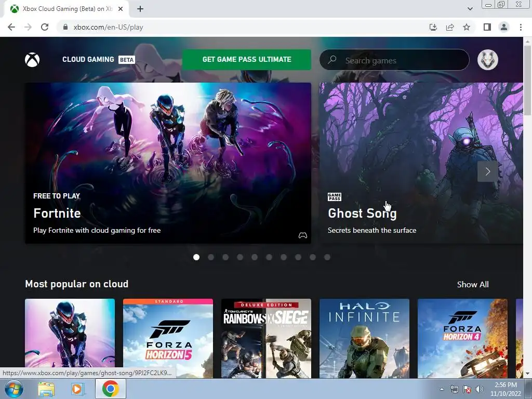Open the Chrome three-dot menu
This screenshot has width=532, height=399.
521,27
